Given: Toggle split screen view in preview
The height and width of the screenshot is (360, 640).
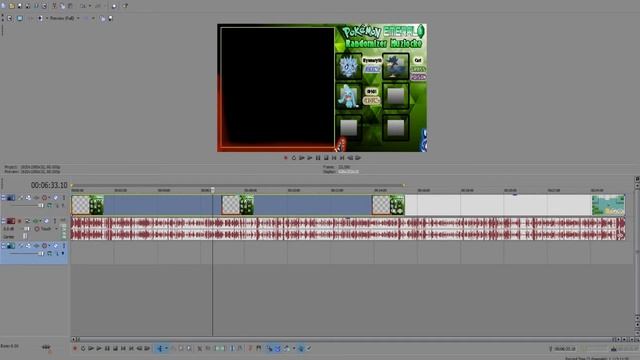Looking at the screenshot, I should [x=40, y=18].
